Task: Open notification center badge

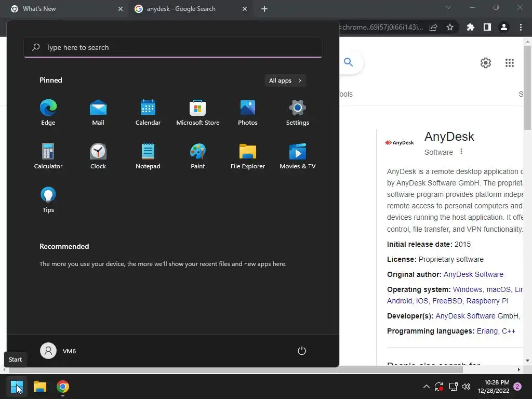Action: (x=517, y=387)
